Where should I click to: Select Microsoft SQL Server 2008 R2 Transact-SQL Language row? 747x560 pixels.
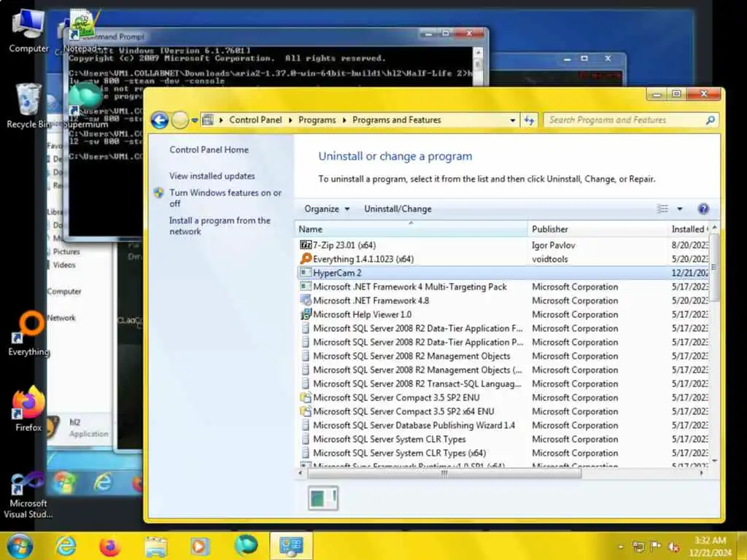(x=503, y=384)
